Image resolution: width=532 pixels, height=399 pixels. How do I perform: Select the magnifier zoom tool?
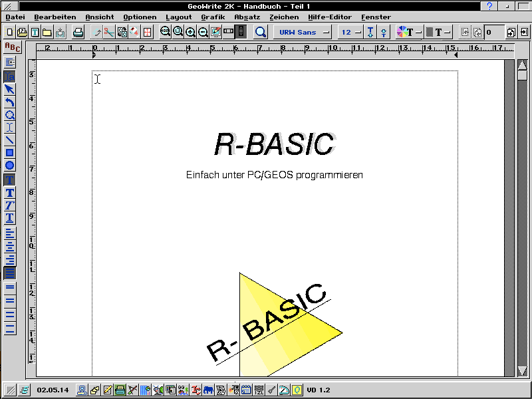(10, 116)
